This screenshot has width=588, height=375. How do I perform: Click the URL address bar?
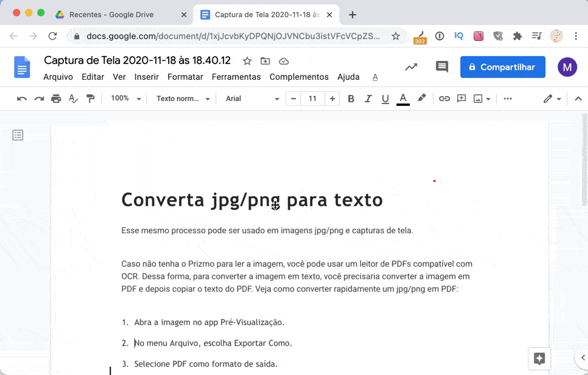[x=233, y=36]
